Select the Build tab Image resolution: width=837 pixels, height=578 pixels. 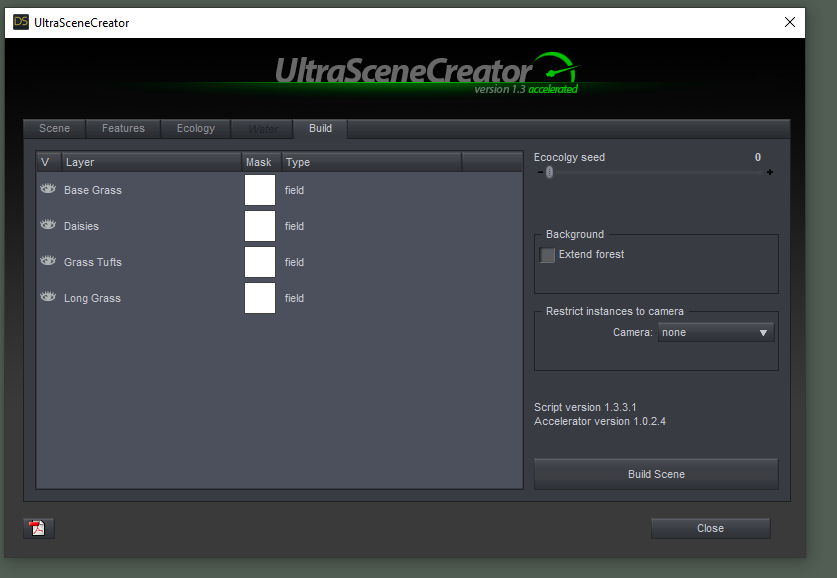[320, 129]
